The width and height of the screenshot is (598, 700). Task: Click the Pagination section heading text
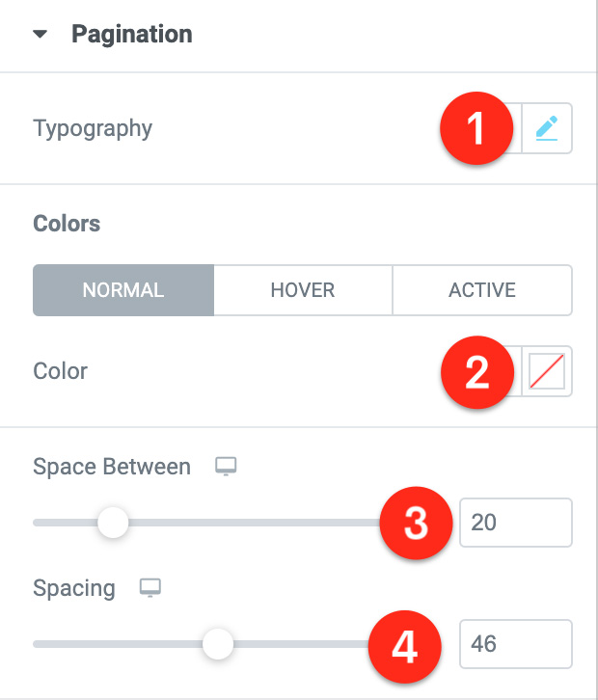[x=132, y=35]
